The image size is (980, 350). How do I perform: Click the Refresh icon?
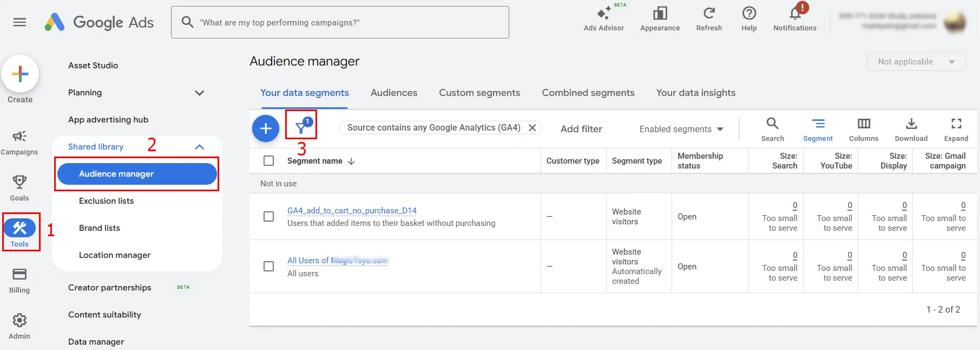[708, 14]
